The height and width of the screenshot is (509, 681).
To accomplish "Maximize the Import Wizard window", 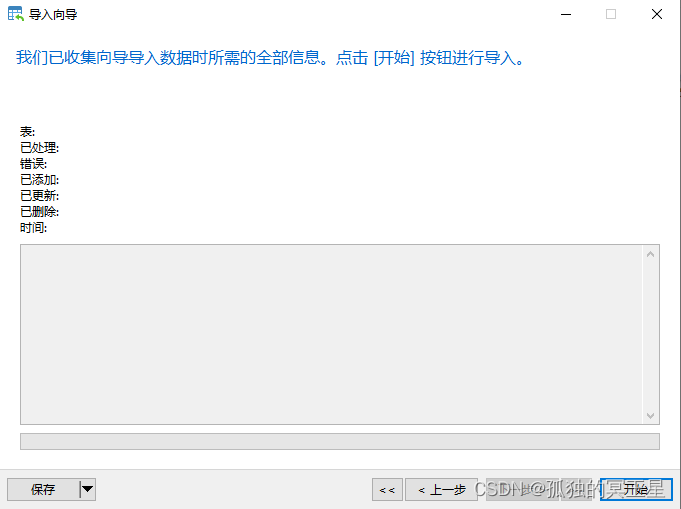I will pos(611,14).
